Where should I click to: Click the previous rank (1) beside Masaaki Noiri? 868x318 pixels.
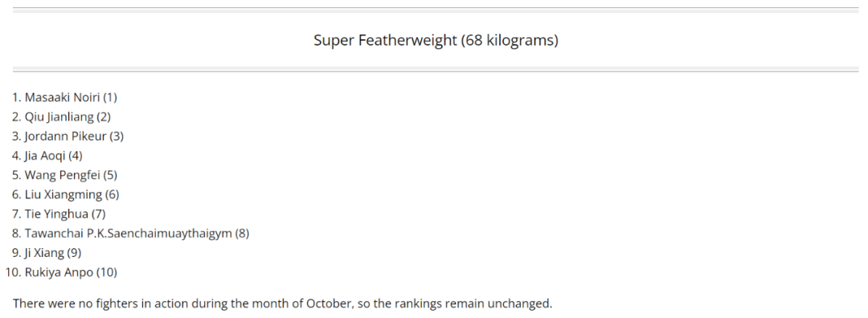pyautogui.click(x=110, y=97)
